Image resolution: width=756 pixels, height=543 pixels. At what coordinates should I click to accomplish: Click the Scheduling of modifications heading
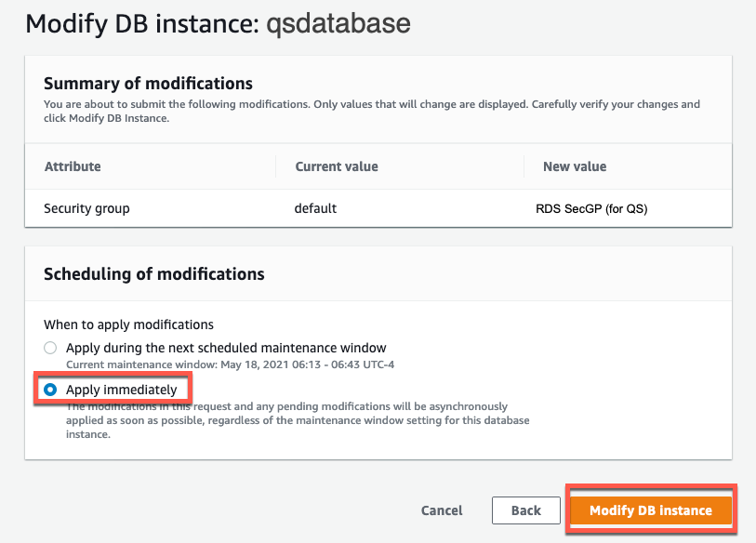point(154,274)
